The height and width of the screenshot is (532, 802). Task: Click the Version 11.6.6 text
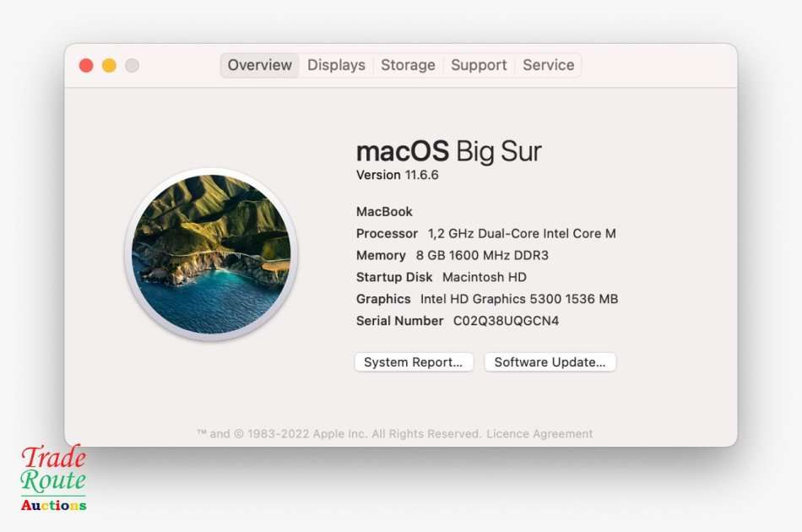click(x=398, y=175)
